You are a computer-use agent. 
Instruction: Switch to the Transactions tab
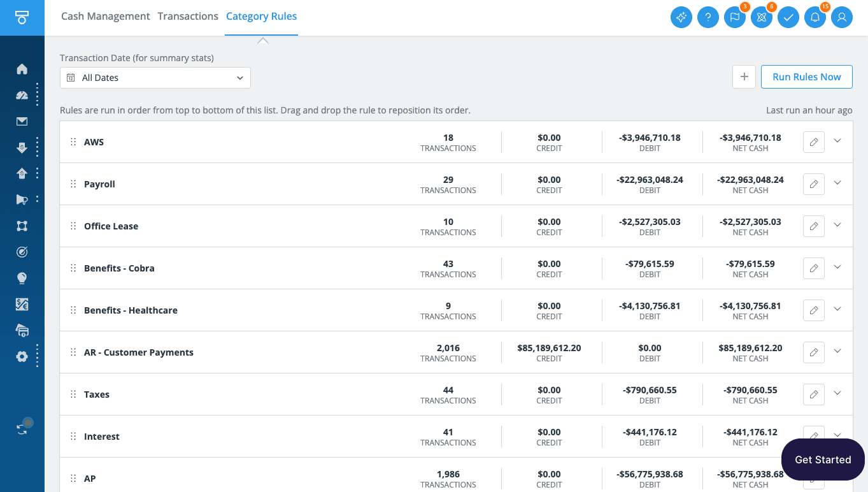pyautogui.click(x=188, y=17)
